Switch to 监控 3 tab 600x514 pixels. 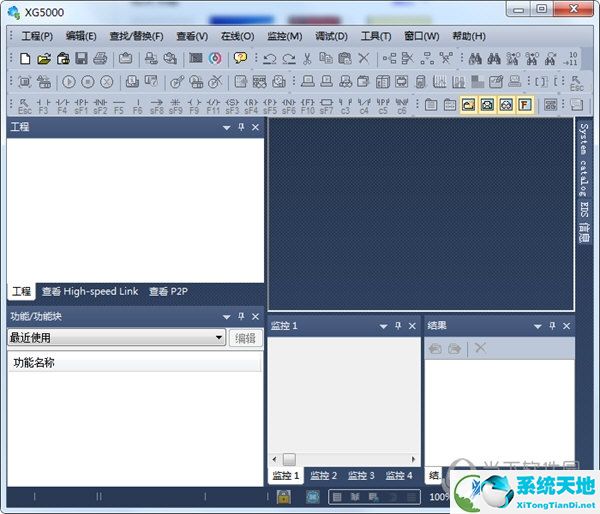pyautogui.click(x=361, y=476)
